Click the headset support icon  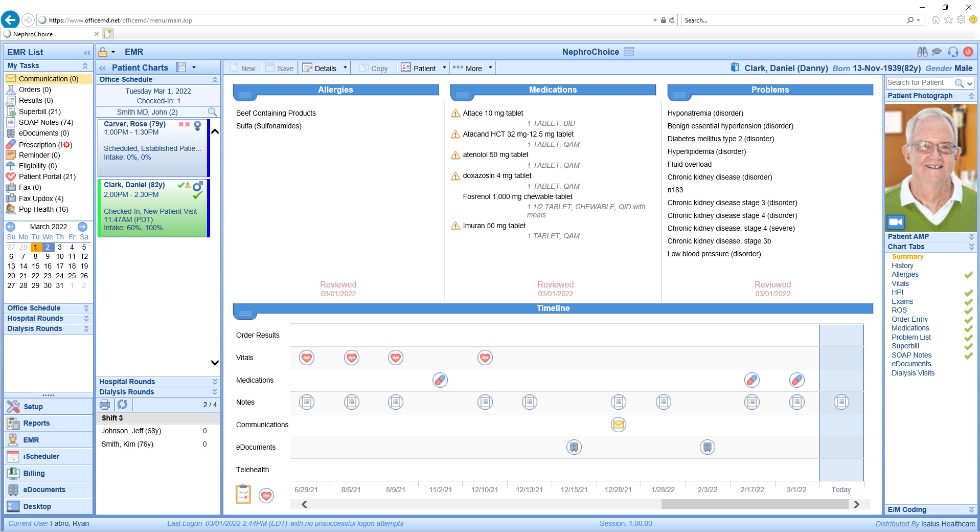(953, 52)
